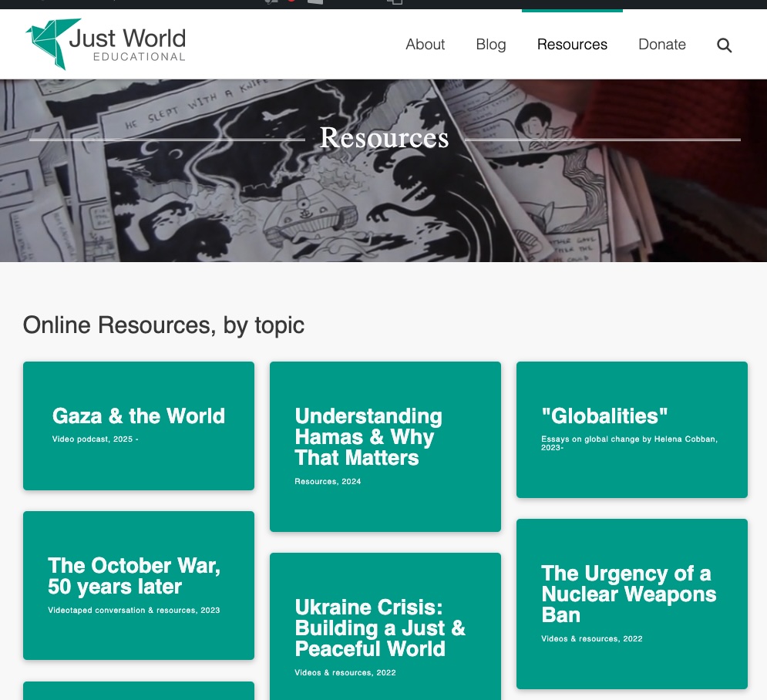This screenshot has height=700, width=767.
Task: Click the magnifying glass search icon
Action: 724,45
